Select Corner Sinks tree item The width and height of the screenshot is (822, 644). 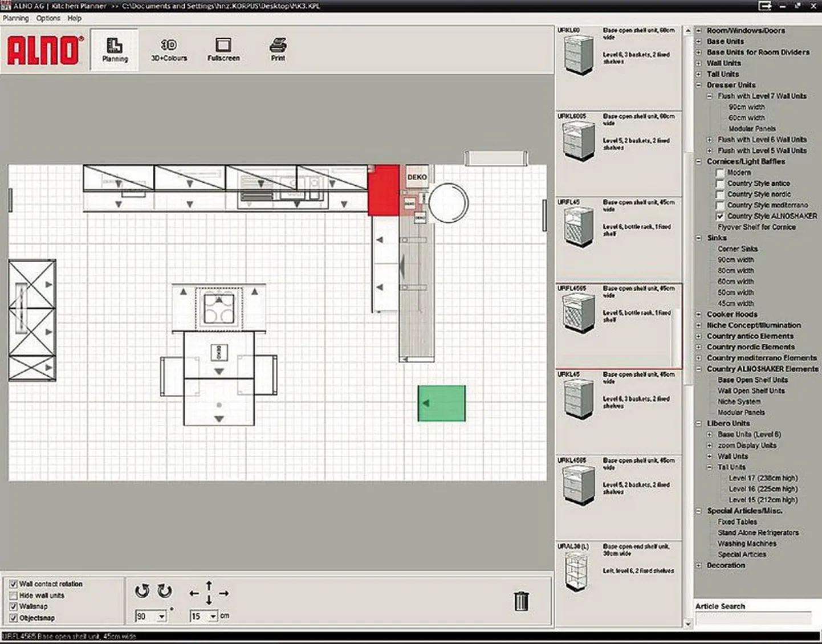tap(738, 249)
